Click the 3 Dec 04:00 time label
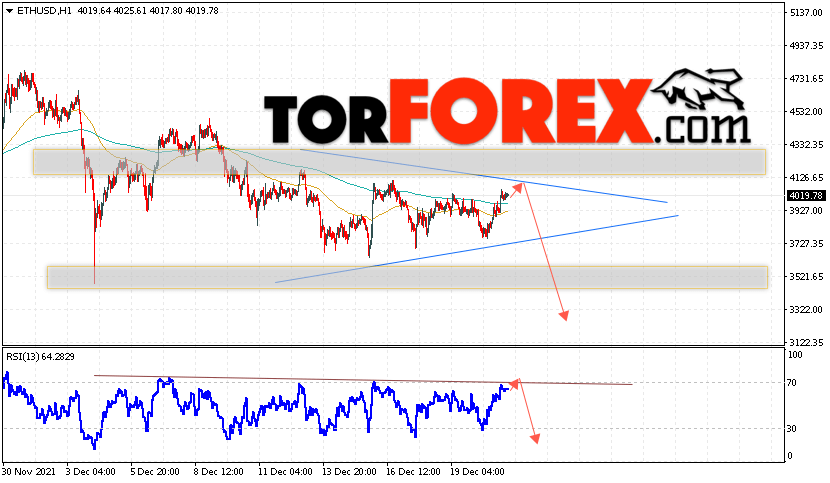Screen dimensions: 830x483 pos(91,472)
